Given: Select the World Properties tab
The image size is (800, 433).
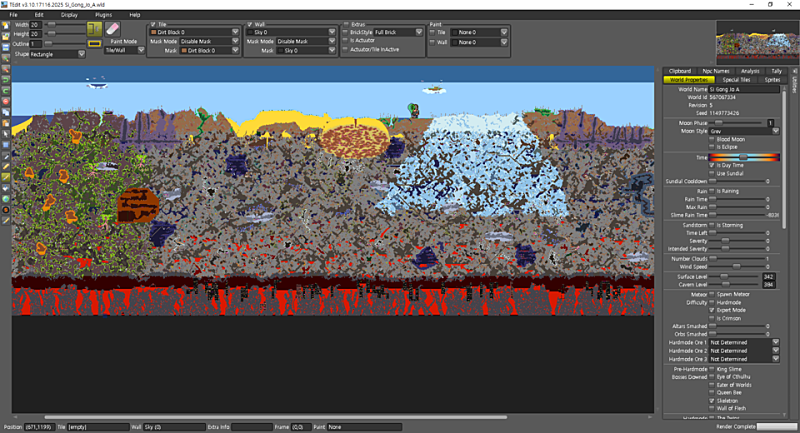Looking at the screenshot, I should point(689,80).
